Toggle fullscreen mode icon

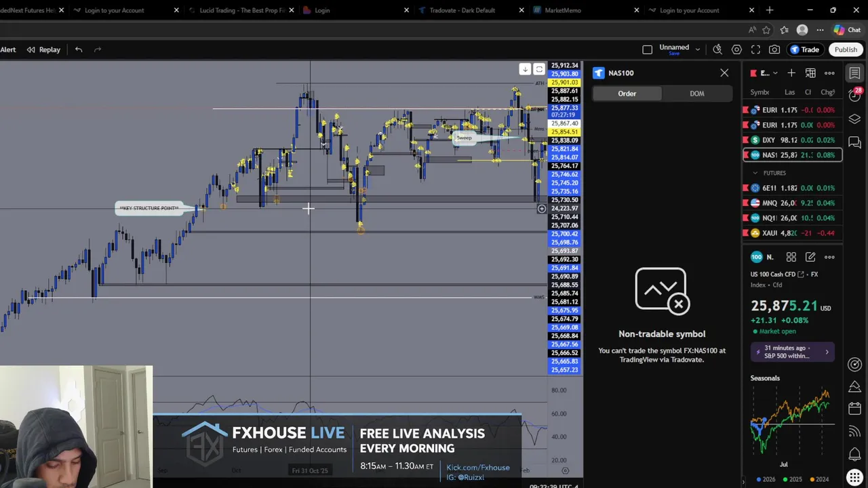click(x=755, y=49)
